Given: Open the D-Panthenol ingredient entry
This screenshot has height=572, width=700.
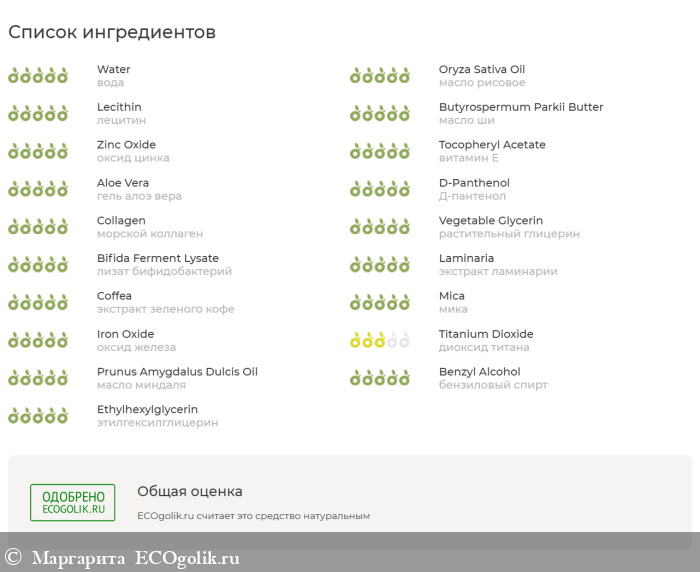Looking at the screenshot, I should (x=474, y=183).
